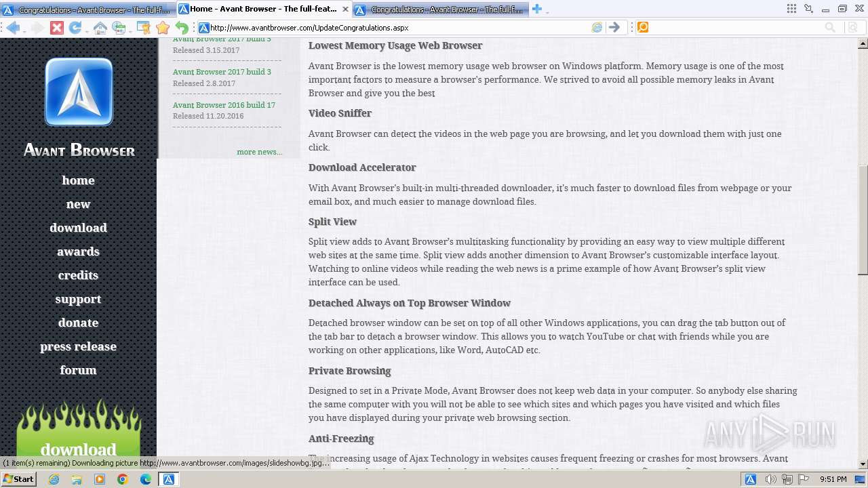Click the find-in-page icon beside search box

click(852, 28)
